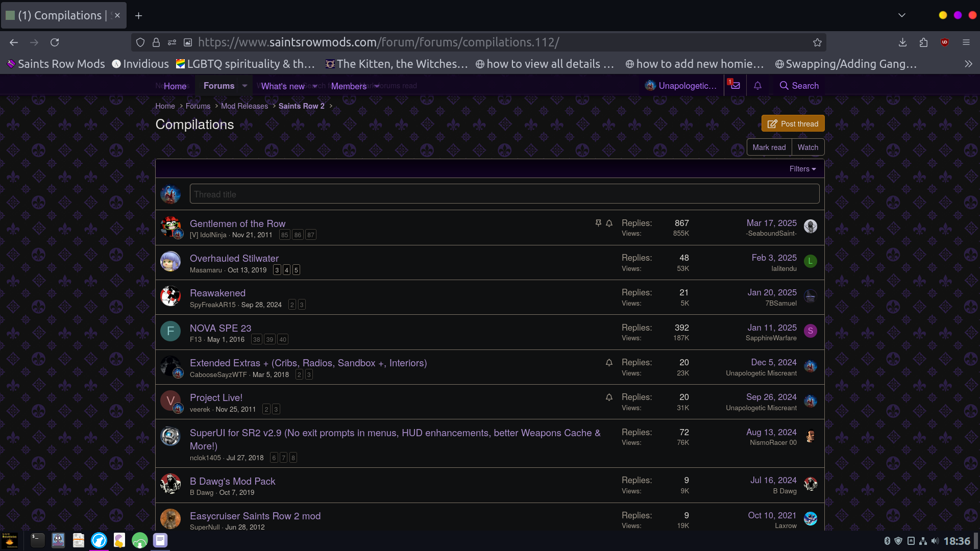The image size is (980, 551).
Task: Toggle watch bell on Project Live! thread
Action: (609, 397)
